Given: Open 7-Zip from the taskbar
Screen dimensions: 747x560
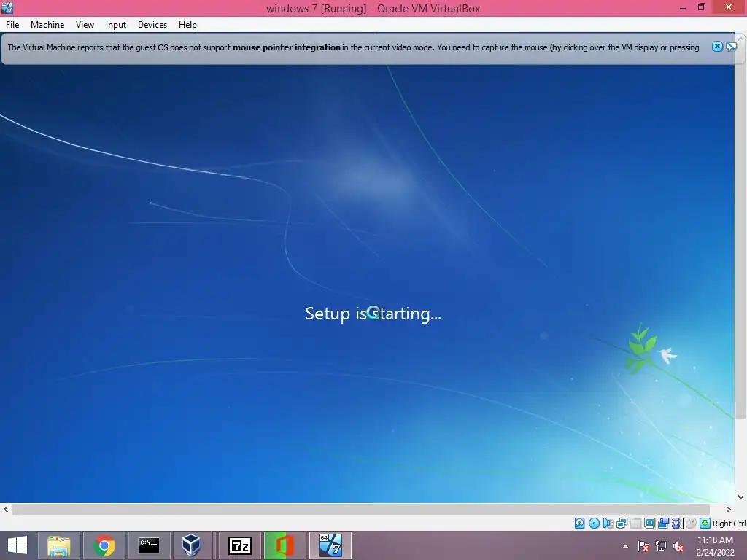Looking at the screenshot, I should tap(239, 545).
